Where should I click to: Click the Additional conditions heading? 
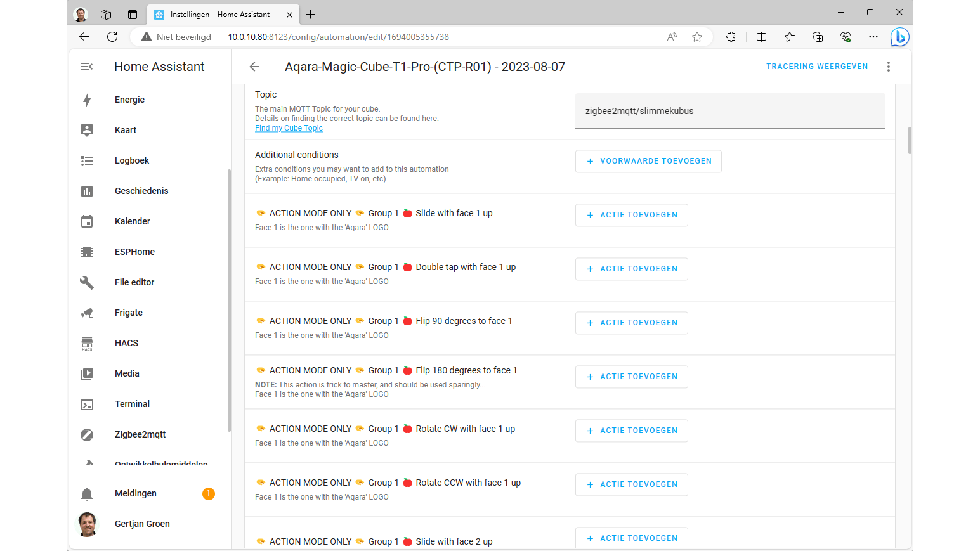(x=297, y=155)
